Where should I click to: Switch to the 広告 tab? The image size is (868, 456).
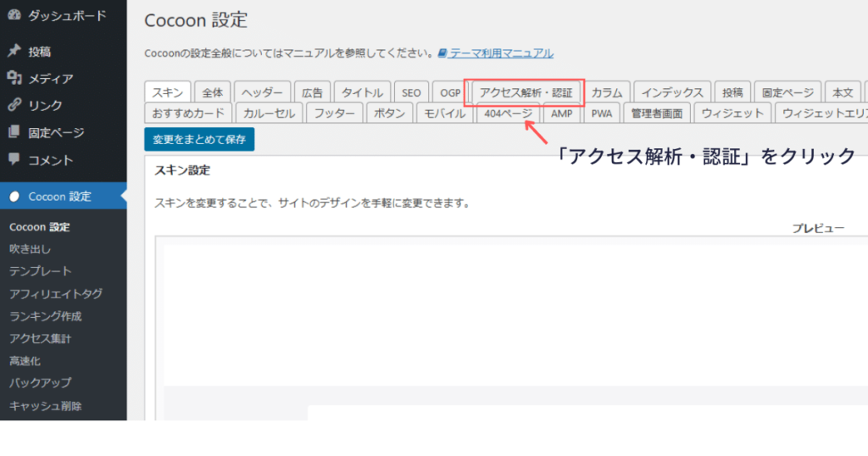pos(312,92)
